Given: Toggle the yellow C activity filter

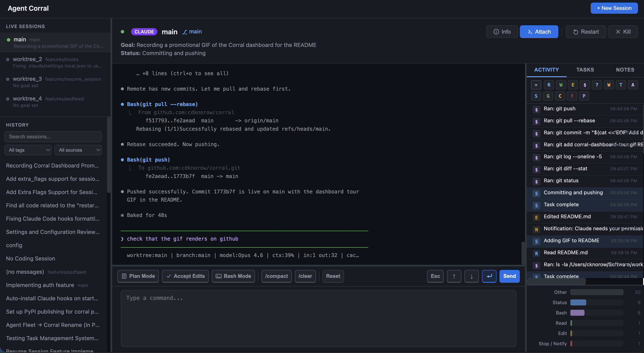Looking at the screenshot, I should coord(560,96).
